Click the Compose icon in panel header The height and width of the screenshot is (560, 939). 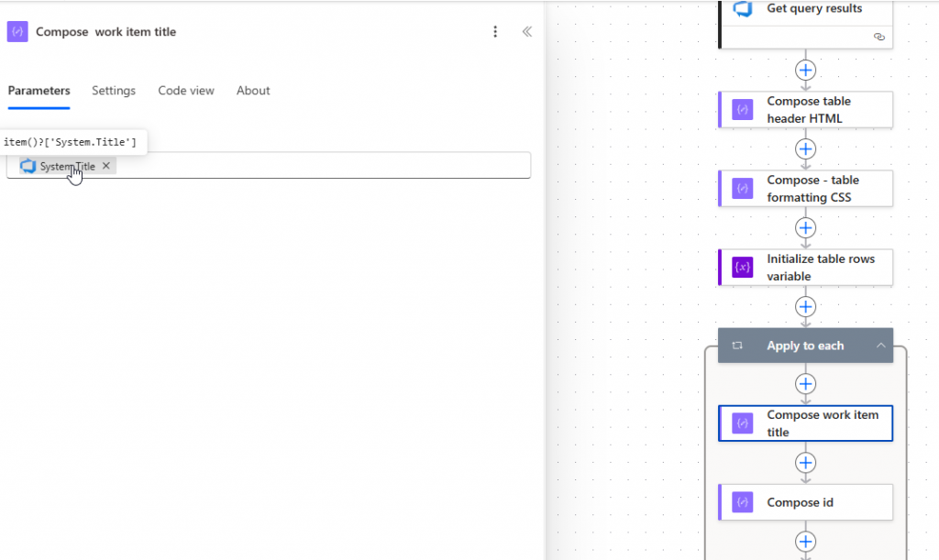point(17,32)
